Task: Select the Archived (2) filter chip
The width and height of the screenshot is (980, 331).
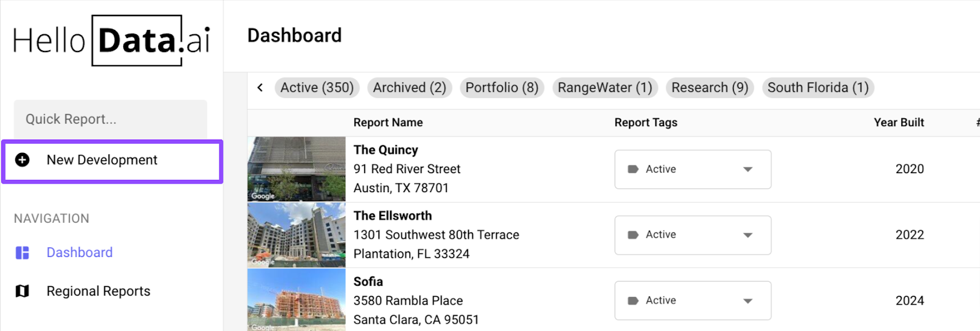Action: pos(410,87)
